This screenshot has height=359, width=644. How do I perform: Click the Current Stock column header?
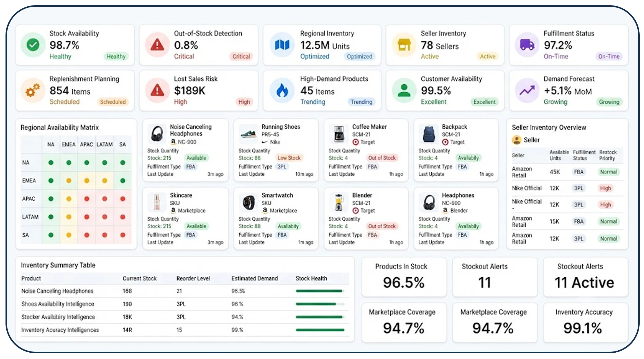139,279
